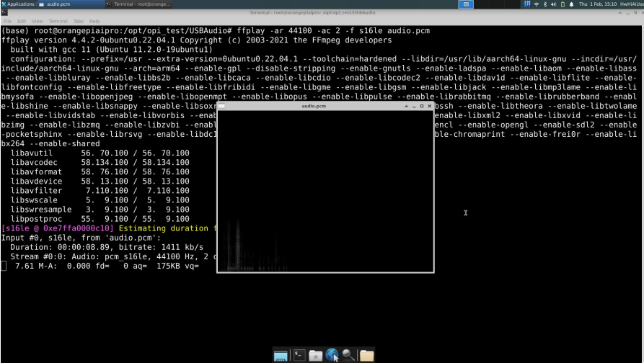
Task: Click the Terminal window title bar text
Action: click(312, 13)
